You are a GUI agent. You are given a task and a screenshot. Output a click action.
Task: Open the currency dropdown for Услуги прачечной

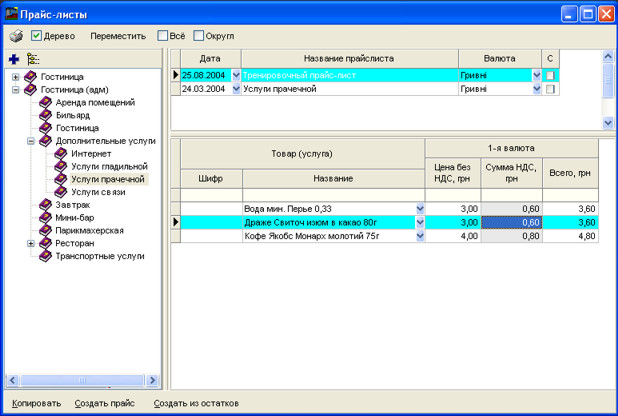pyautogui.click(x=536, y=89)
